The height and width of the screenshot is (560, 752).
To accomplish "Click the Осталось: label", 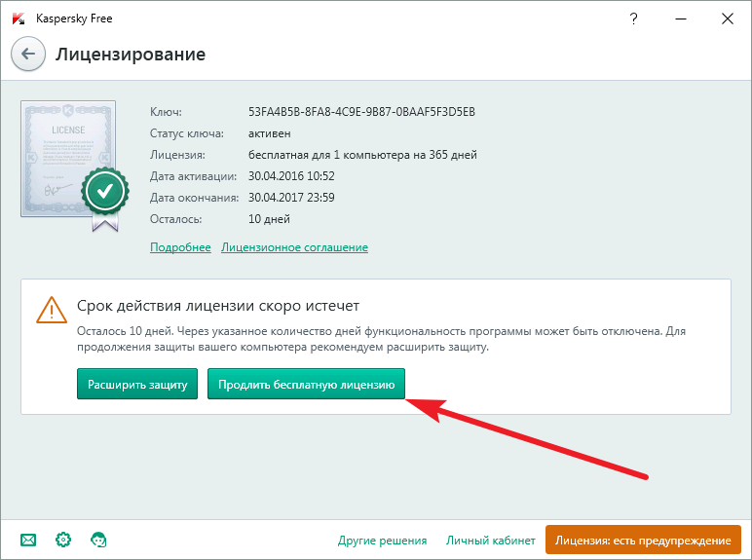I will click(176, 219).
